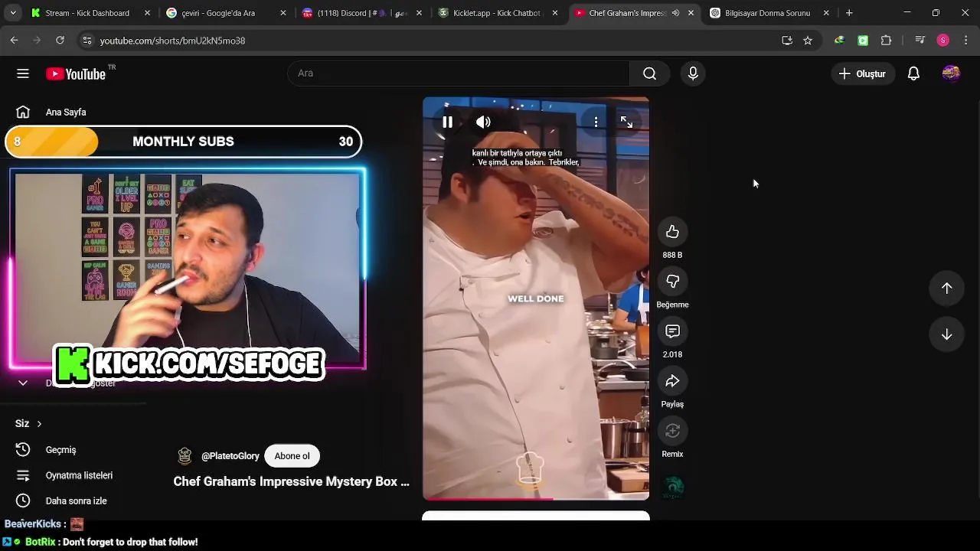Screen dimensions: 980x551
Task: Open the extensions puzzle icon
Action: coord(887,41)
